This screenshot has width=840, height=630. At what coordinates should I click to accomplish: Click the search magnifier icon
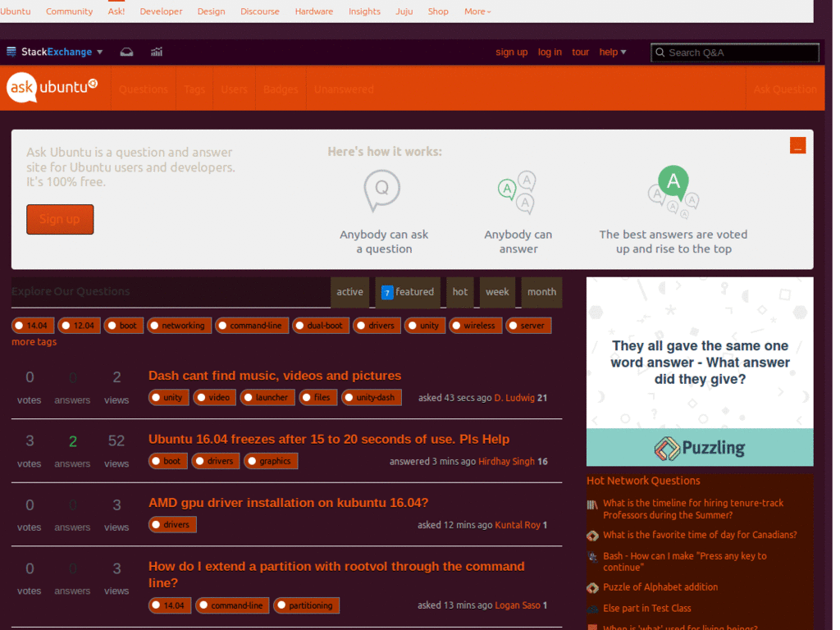pyautogui.click(x=660, y=52)
